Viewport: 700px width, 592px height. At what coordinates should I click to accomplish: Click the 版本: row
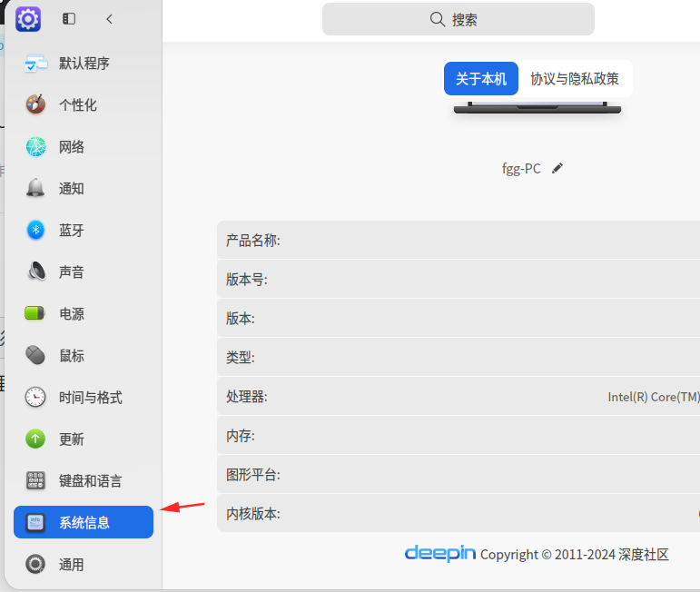point(458,319)
